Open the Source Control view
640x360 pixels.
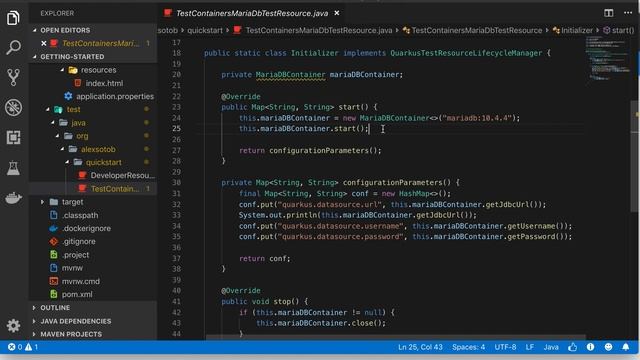13,77
